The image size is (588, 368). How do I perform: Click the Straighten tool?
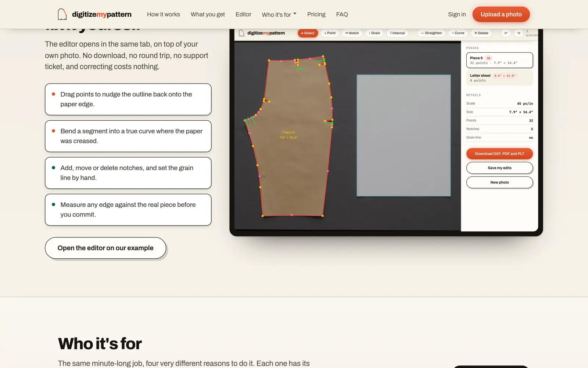coord(431,33)
